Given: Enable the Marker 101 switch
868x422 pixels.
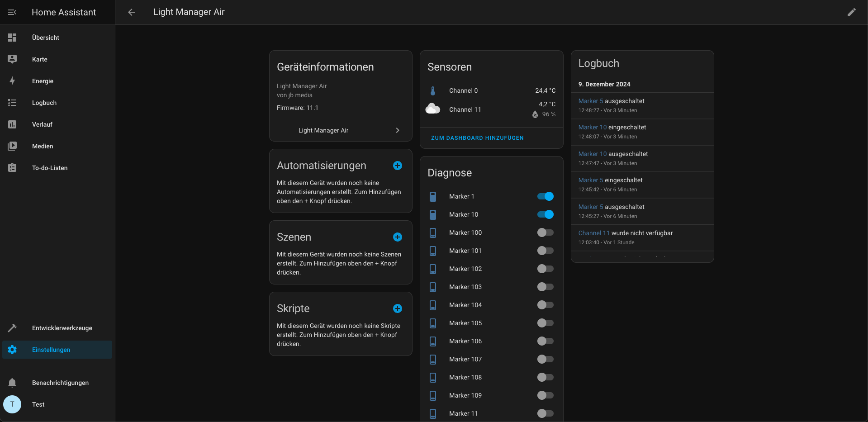Looking at the screenshot, I should click(x=545, y=251).
